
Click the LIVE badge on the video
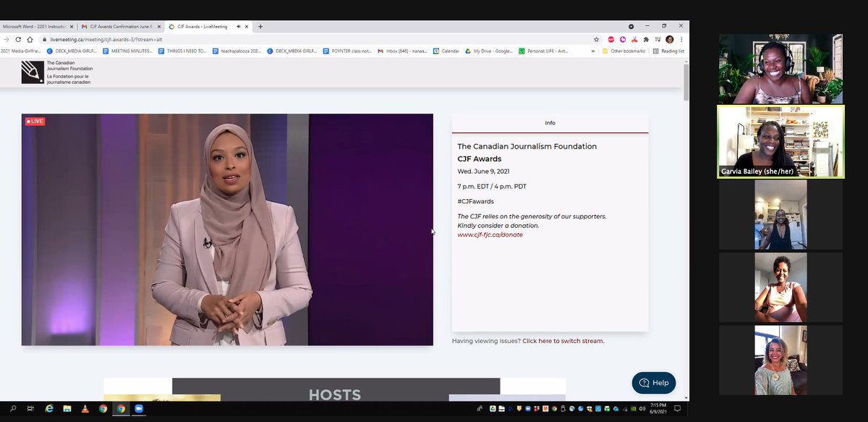(35, 121)
